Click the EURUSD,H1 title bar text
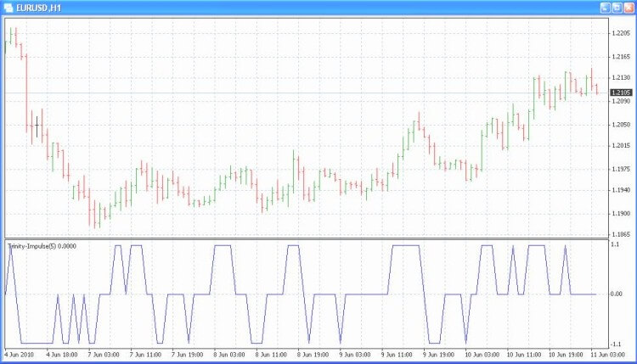Viewport: 637px width, 364px height. pyautogui.click(x=38, y=8)
